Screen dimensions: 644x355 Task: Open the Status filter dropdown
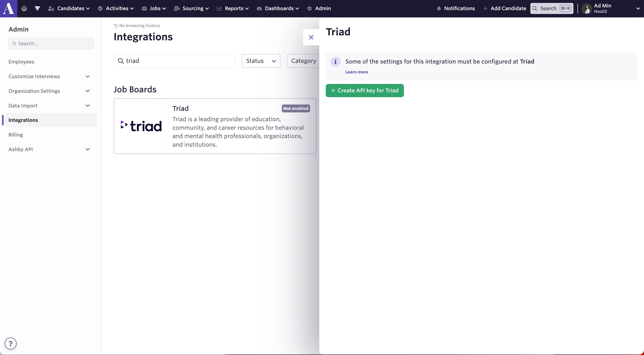261,61
